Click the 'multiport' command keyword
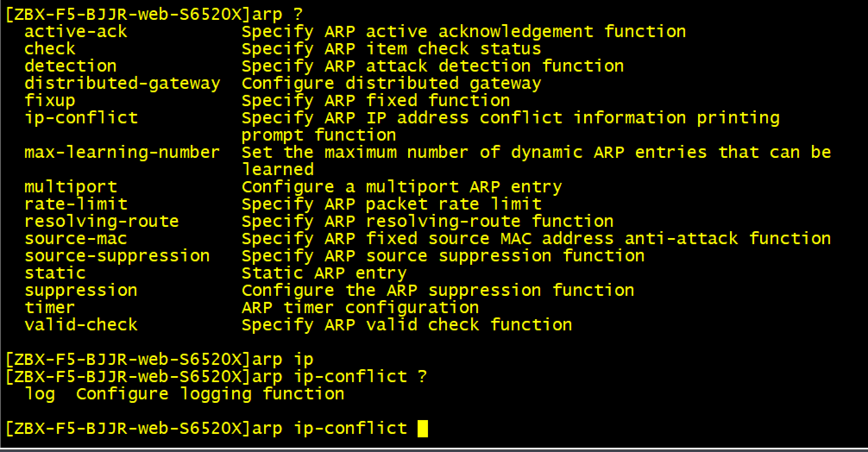Screen dimensions: 868x452 point(71,187)
